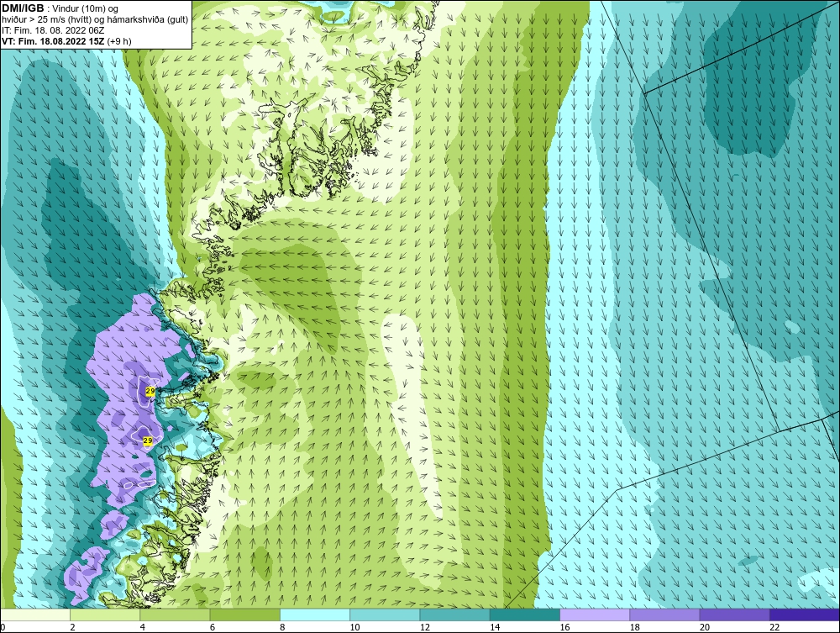This screenshot has width=840, height=633.
Task: Click the 2–4 m/s light green legend swatch
Action: pyautogui.click(x=105, y=615)
